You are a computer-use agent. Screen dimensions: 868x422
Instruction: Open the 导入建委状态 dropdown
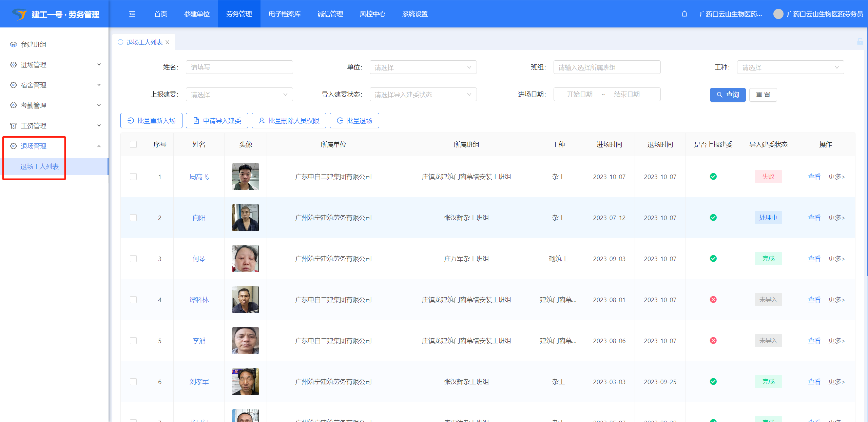tap(423, 94)
